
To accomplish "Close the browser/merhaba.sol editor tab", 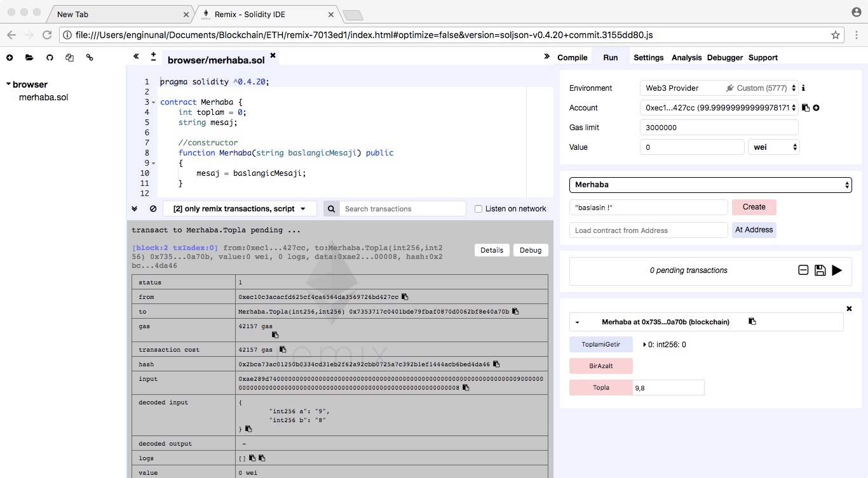I will coord(273,56).
